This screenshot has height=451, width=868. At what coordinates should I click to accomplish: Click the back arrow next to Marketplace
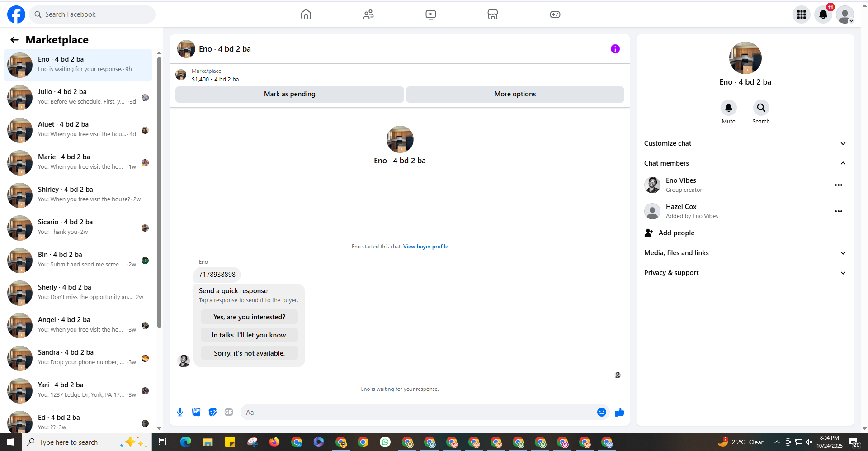coord(14,40)
